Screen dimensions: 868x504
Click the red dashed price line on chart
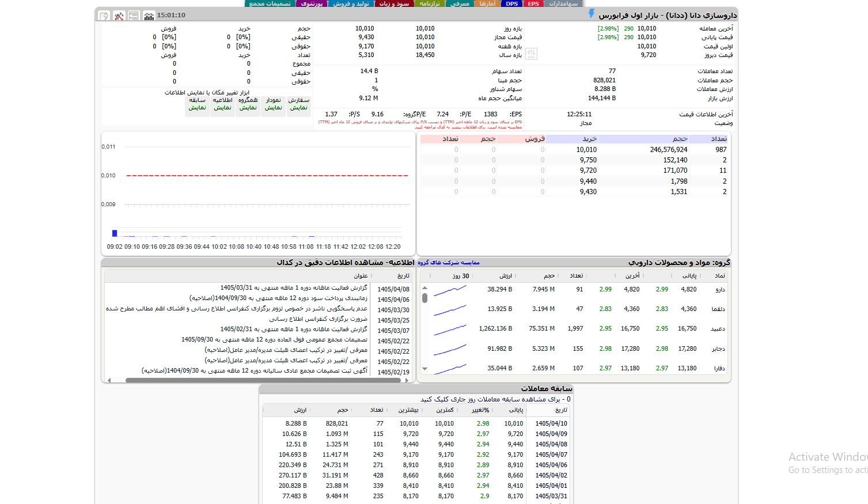(x=267, y=175)
